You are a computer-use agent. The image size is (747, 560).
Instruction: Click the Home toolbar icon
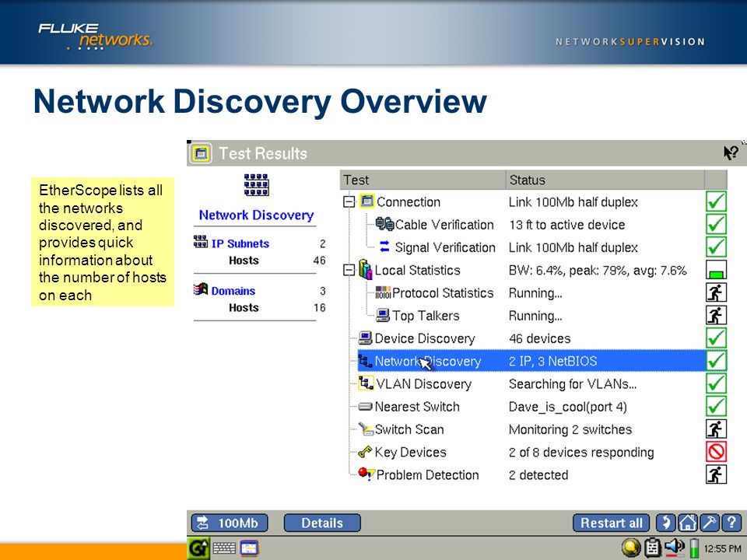click(687, 523)
